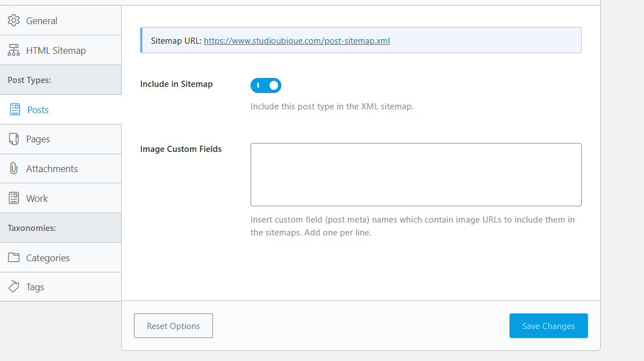Screen dimensions: 644x361
Task: Click the Save Changes button
Action: [x=548, y=326]
